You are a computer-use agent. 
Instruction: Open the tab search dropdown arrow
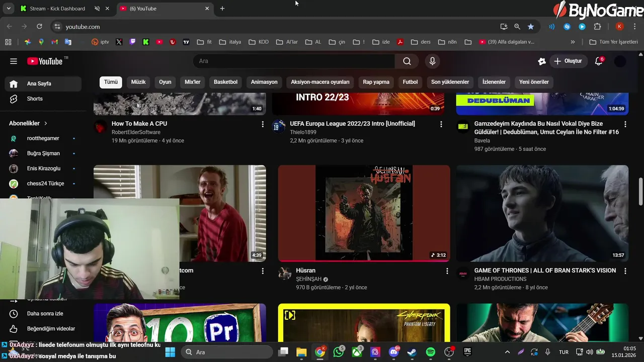click(9, 9)
